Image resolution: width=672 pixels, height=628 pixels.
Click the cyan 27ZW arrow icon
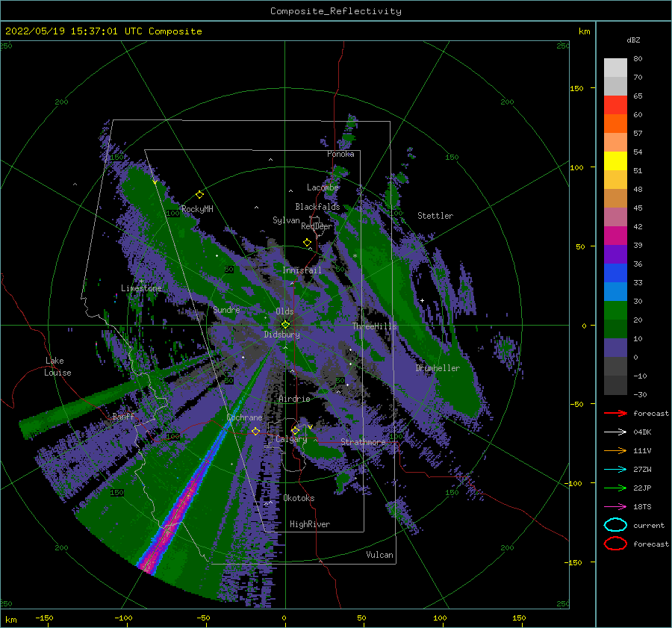coord(615,470)
